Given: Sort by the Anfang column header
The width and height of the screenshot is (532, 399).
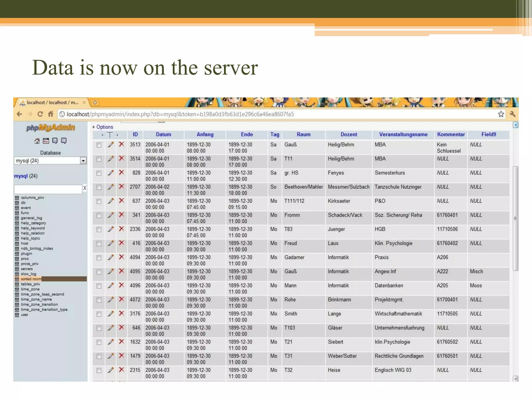Looking at the screenshot, I should click(205, 135).
